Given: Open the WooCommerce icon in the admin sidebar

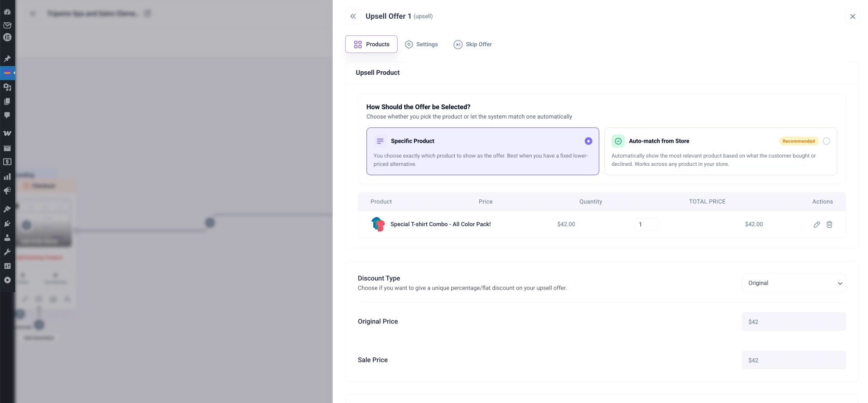Looking at the screenshot, I should pos(7,133).
